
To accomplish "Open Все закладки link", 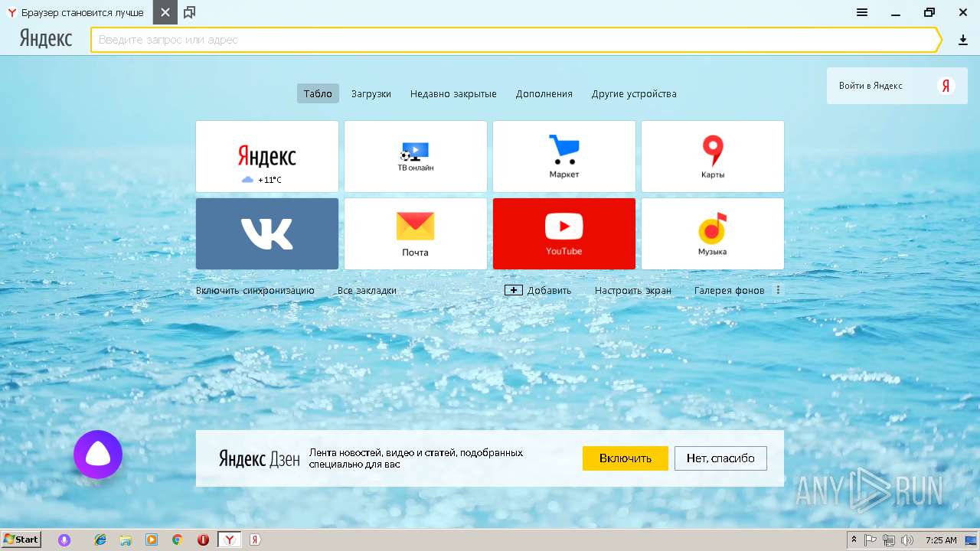I will (367, 290).
